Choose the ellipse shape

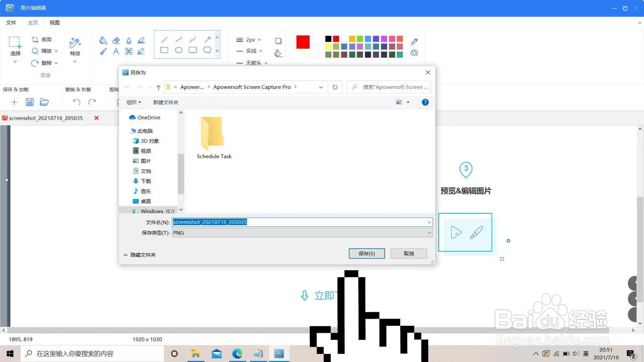tap(179, 50)
